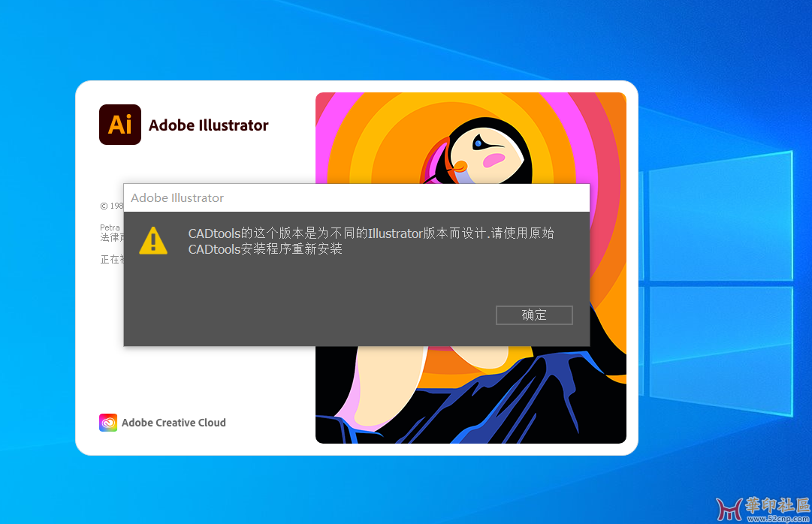The height and width of the screenshot is (524, 812).
Task: Click the Ai Illustrator logo icon
Action: (x=120, y=125)
